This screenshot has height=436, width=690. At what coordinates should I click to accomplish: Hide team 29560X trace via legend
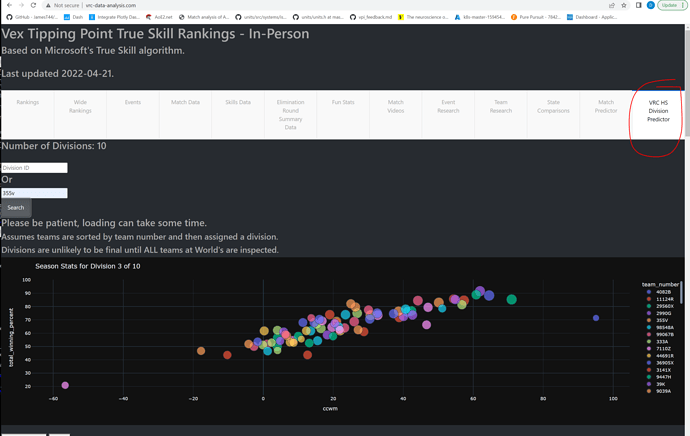tap(660, 306)
